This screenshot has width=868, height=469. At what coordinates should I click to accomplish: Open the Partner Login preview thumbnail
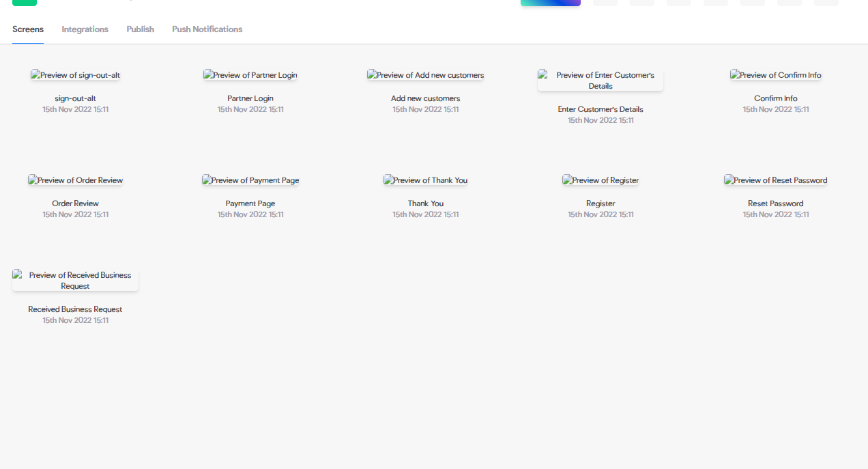tap(250, 75)
